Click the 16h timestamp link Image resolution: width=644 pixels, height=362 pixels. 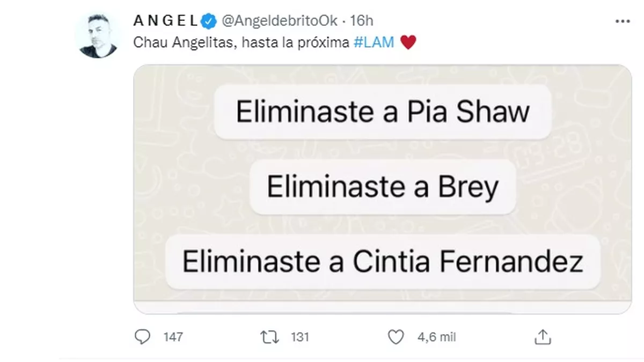coord(362,21)
